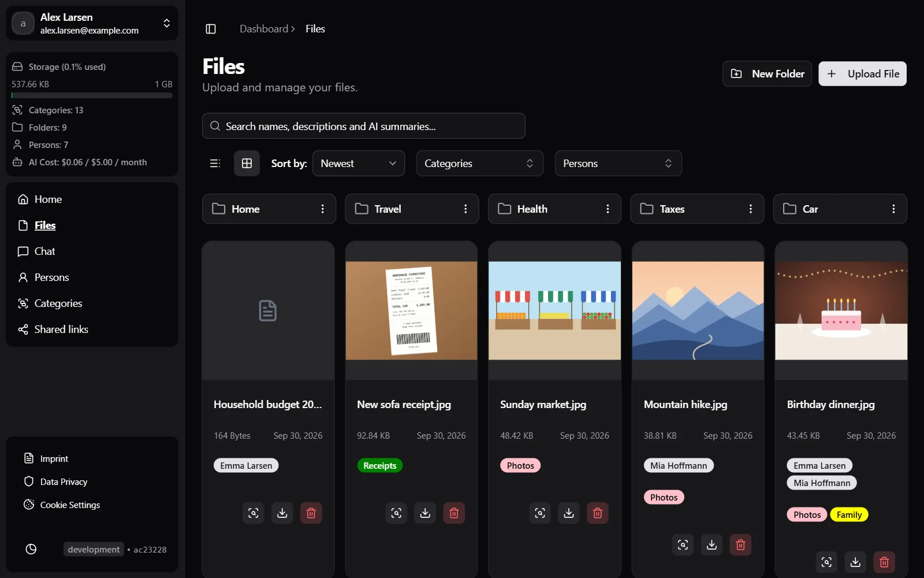The height and width of the screenshot is (578, 924).
Task: Open the Mountain hike.jpg thumbnail
Action: [698, 310]
